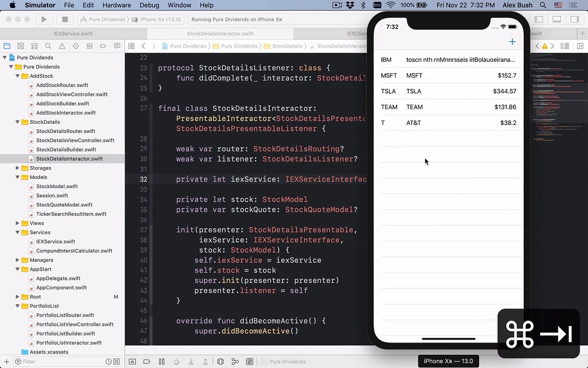Image resolution: width=588 pixels, height=368 pixels.
Task: Open the Symbol navigator
Action: coord(34,46)
